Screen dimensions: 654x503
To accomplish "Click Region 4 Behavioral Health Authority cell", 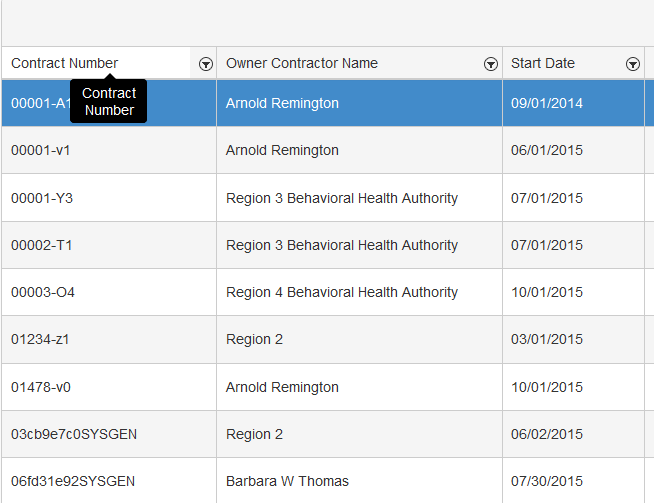I will click(342, 292).
